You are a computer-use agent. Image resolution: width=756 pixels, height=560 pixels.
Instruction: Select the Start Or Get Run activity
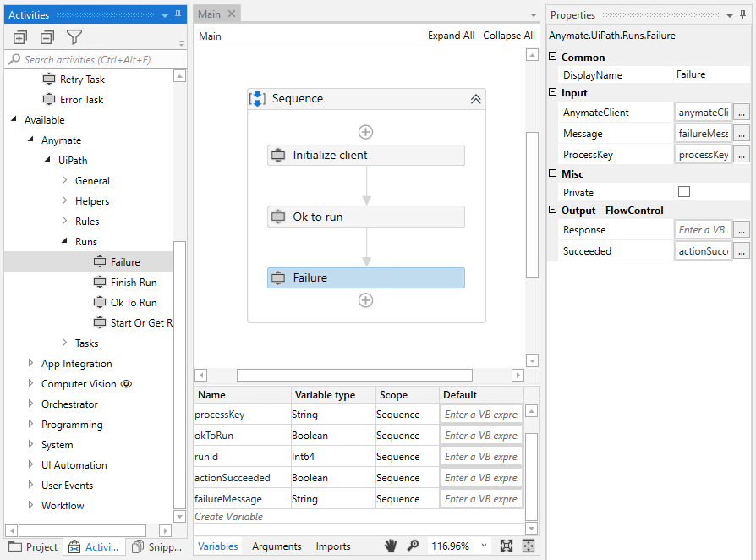133,322
